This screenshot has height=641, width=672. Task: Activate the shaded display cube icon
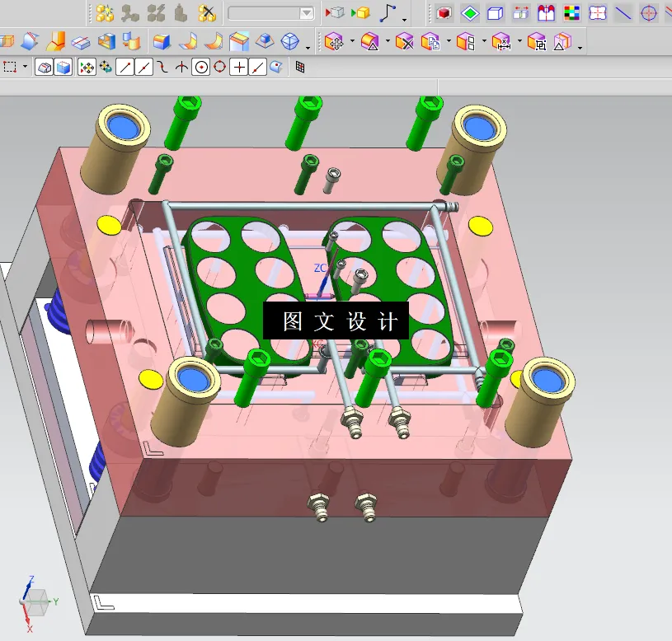(63, 68)
